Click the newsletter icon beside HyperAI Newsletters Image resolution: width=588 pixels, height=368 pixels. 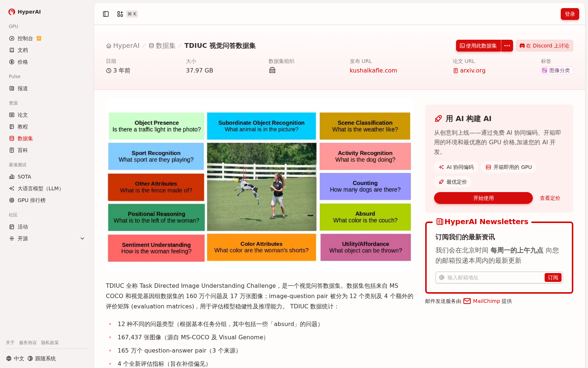coord(440,222)
